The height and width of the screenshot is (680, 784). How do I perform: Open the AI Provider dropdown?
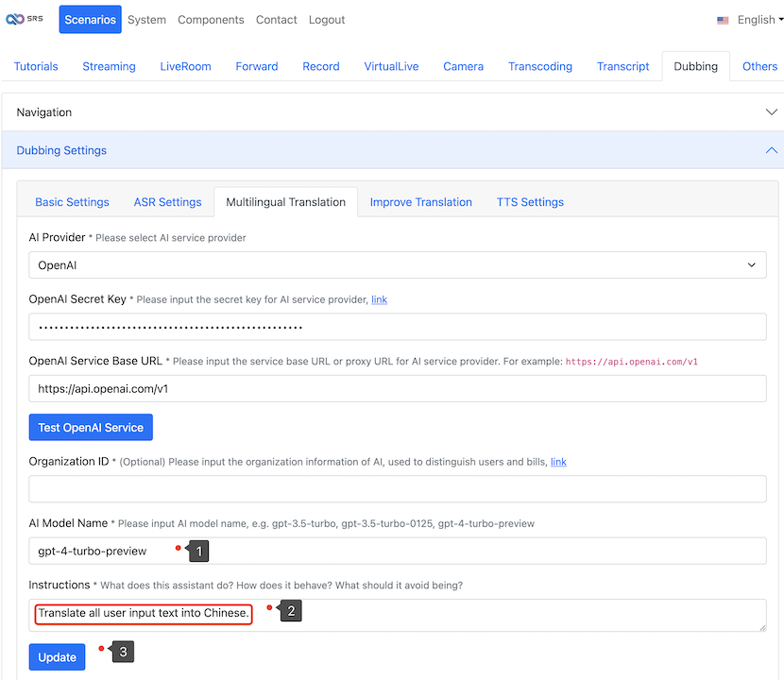pyautogui.click(x=397, y=265)
